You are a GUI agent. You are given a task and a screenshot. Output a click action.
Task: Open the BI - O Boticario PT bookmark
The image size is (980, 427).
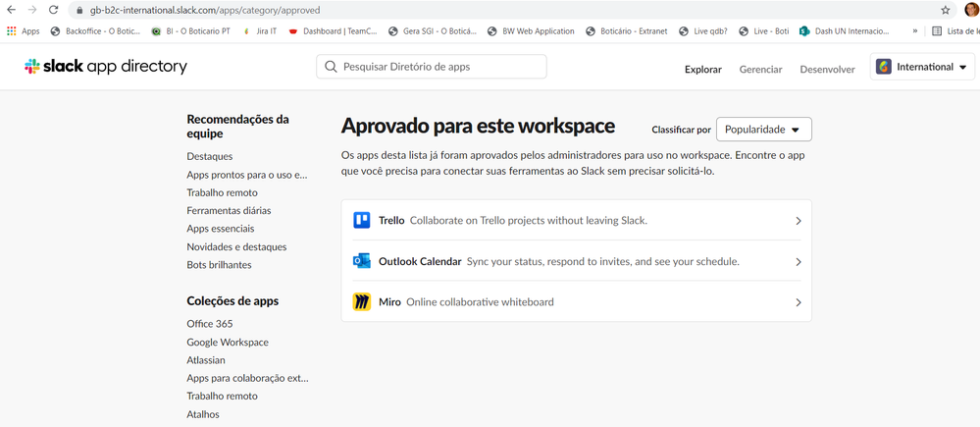tap(190, 30)
